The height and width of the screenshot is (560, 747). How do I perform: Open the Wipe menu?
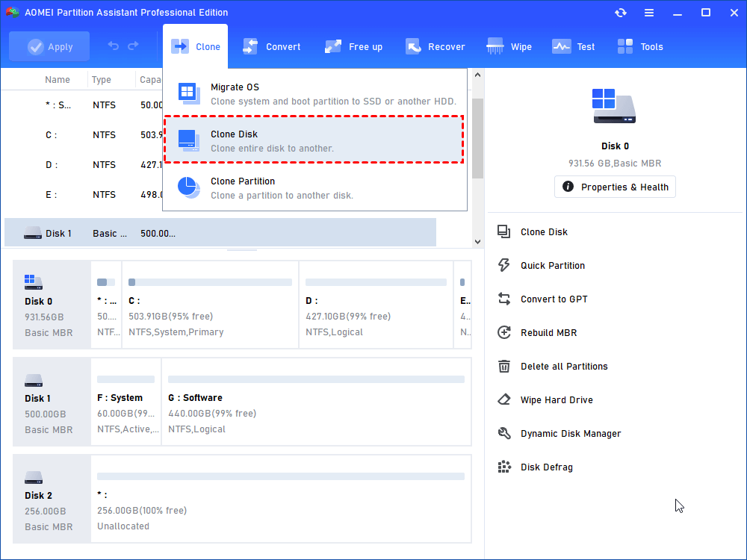(509, 46)
